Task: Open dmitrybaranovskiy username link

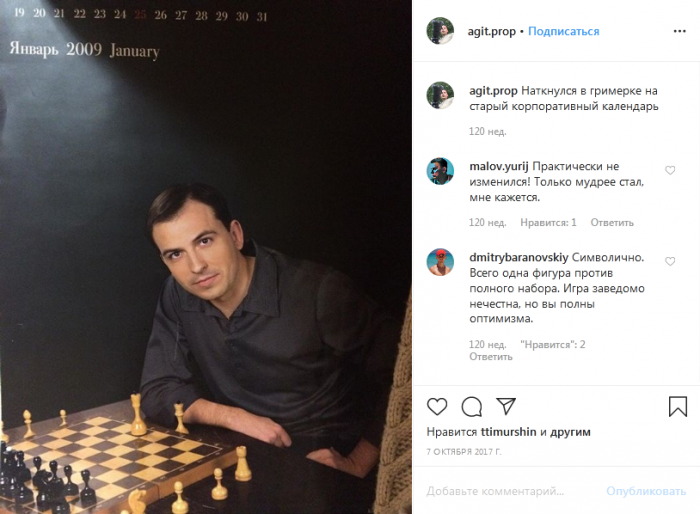Action: point(518,258)
